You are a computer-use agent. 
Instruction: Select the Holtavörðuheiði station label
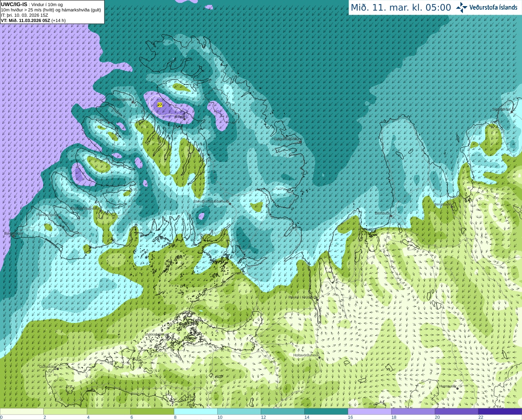pyautogui.click(x=306, y=355)
